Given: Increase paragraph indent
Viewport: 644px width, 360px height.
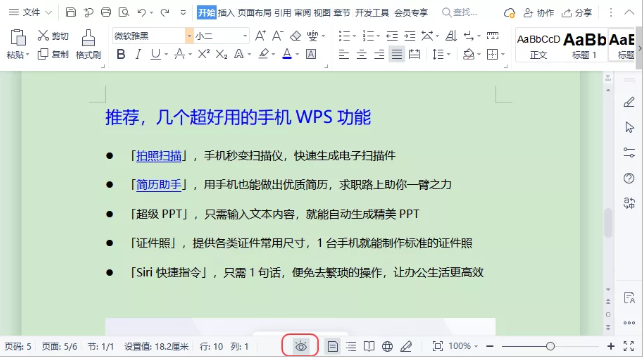Looking at the screenshot, I should (410, 36).
